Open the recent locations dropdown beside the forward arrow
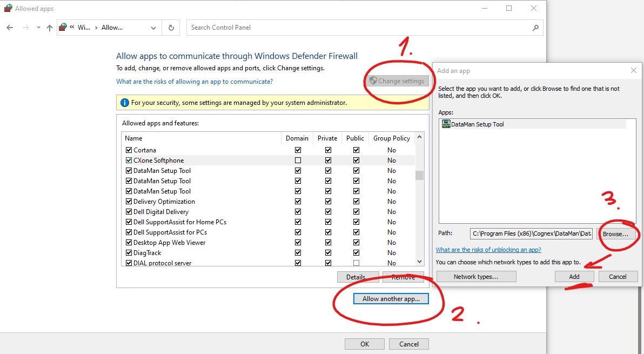644x354 pixels. point(37,27)
